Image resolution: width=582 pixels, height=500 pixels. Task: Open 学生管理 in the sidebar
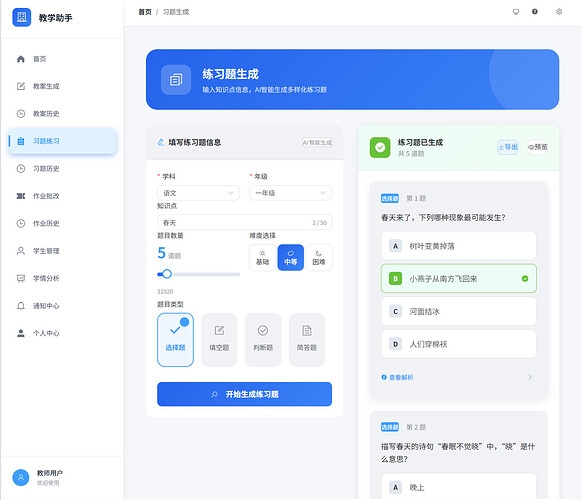click(62, 251)
